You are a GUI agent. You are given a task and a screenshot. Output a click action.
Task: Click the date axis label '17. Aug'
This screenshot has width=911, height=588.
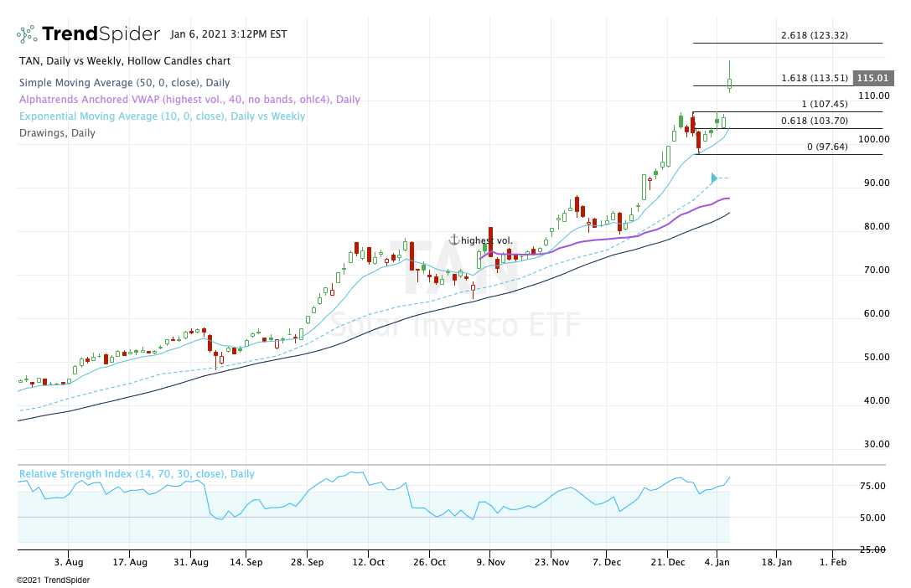[x=130, y=562]
